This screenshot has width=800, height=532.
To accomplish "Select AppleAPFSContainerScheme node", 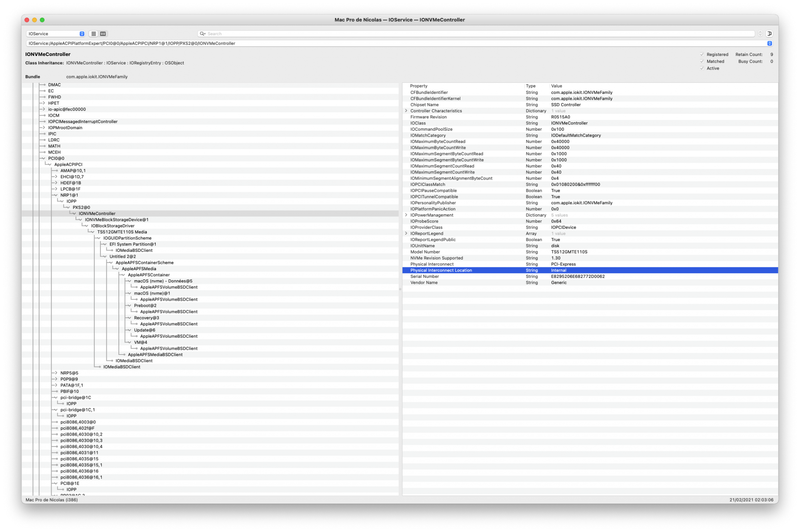I will coord(144,263).
